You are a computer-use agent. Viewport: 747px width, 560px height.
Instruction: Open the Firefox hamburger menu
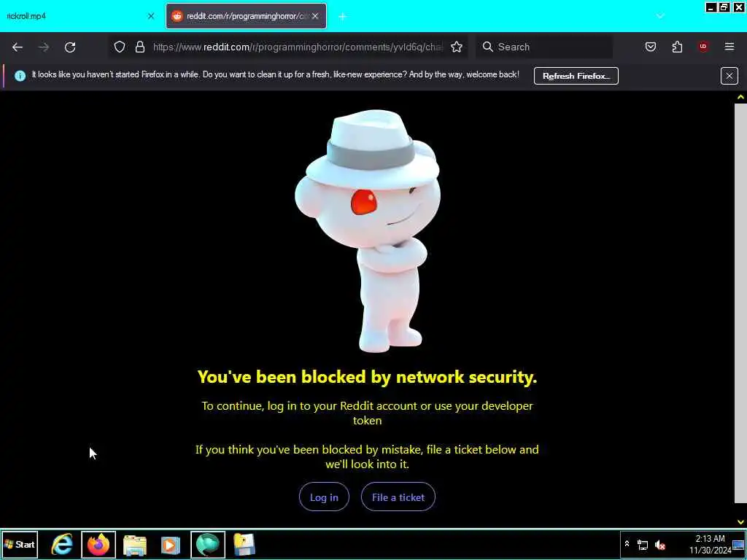coord(729,47)
